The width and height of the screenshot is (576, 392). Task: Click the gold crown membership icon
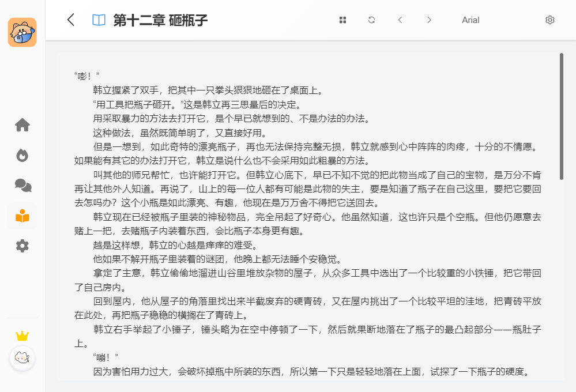pos(22,336)
